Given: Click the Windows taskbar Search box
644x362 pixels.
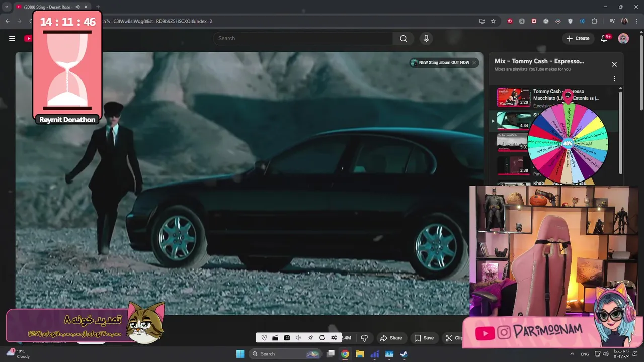Looking at the screenshot, I should (x=286, y=354).
